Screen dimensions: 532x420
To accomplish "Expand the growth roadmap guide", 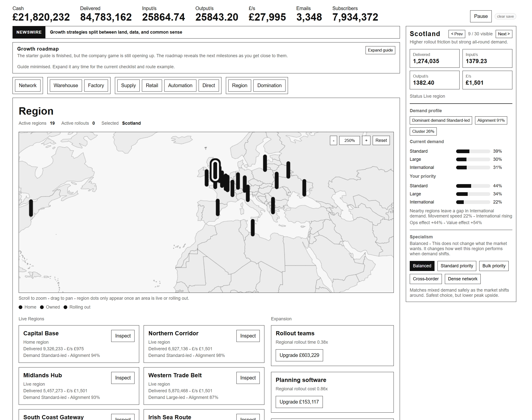I will tap(380, 50).
